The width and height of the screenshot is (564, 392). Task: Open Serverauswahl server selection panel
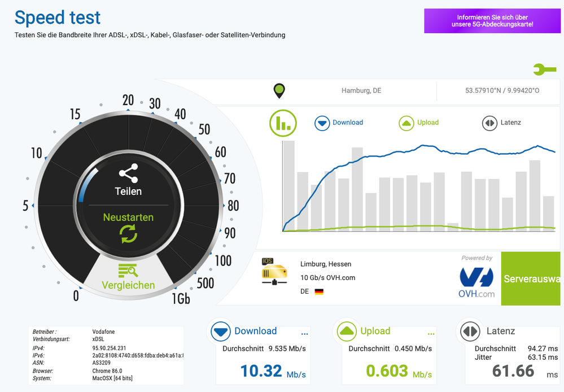(x=530, y=279)
